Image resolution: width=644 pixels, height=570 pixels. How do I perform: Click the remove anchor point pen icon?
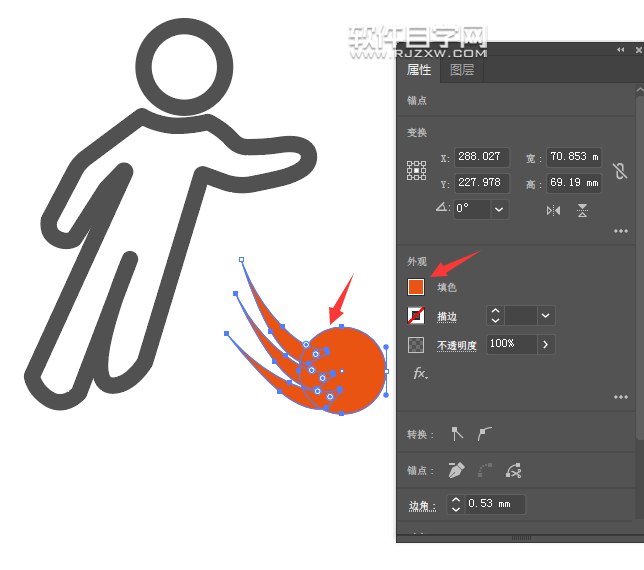click(456, 470)
